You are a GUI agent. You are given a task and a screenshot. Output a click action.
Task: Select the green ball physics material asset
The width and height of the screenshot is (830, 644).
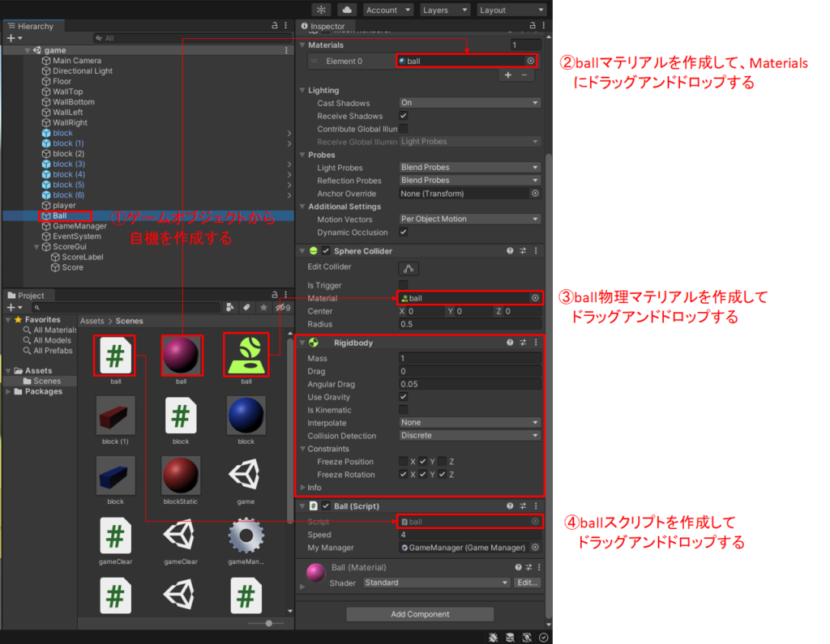point(246,356)
